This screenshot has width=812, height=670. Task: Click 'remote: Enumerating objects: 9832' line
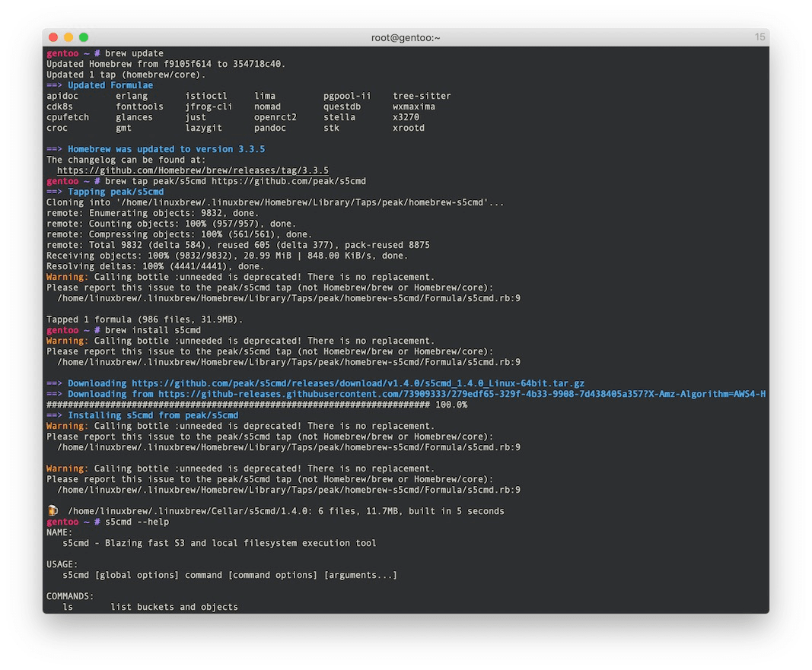pos(152,213)
